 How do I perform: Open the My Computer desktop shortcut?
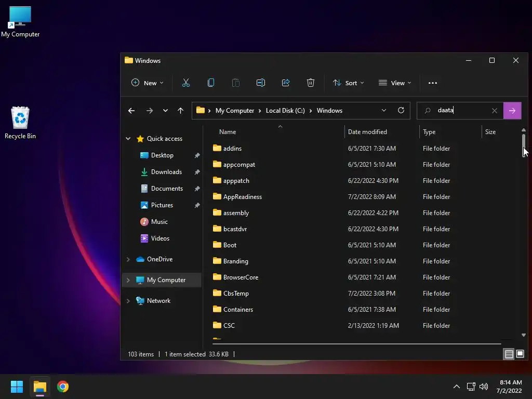(x=20, y=22)
